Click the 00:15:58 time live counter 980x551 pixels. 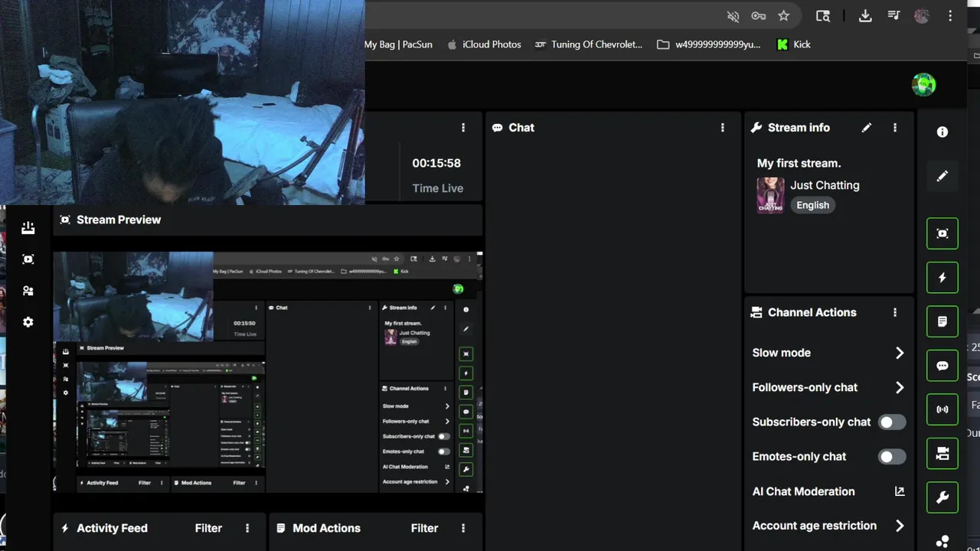point(436,163)
